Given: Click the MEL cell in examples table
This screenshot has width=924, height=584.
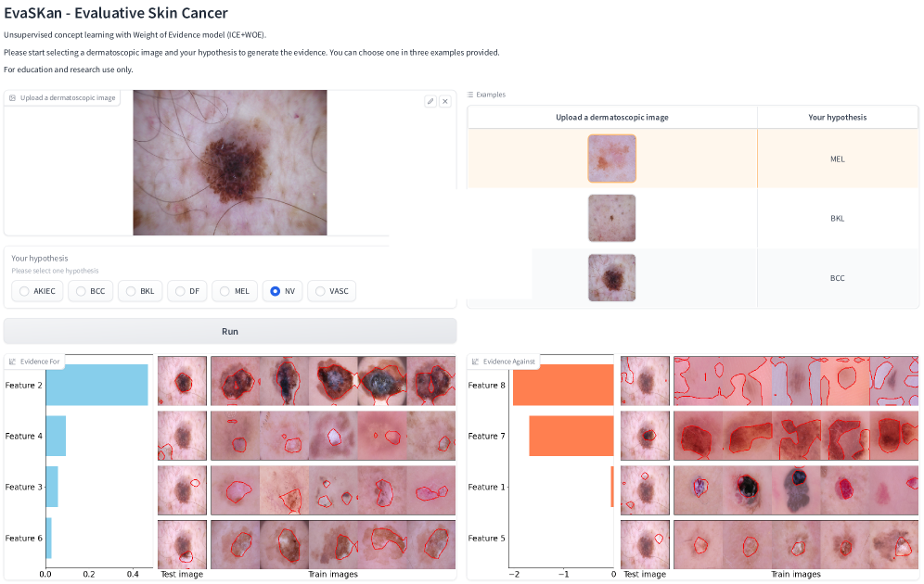Looking at the screenshot, I should (838, 159).
